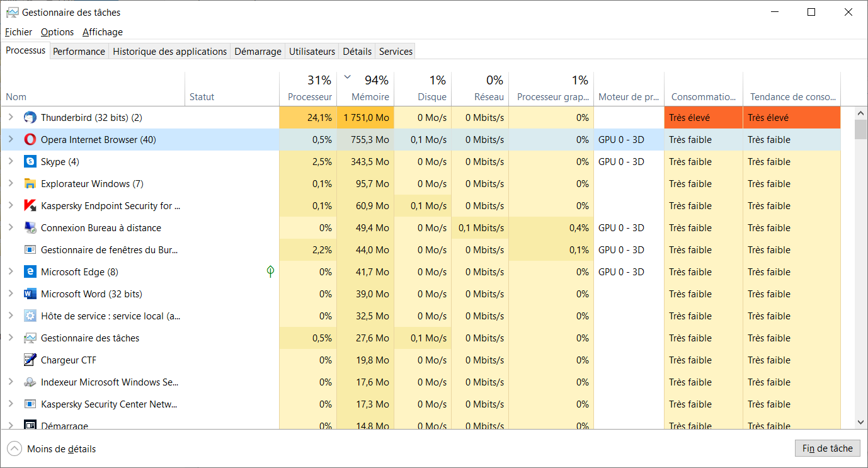
Task: Click the Explorateur Windows folder icon
Action: click(x=30, y=184)
